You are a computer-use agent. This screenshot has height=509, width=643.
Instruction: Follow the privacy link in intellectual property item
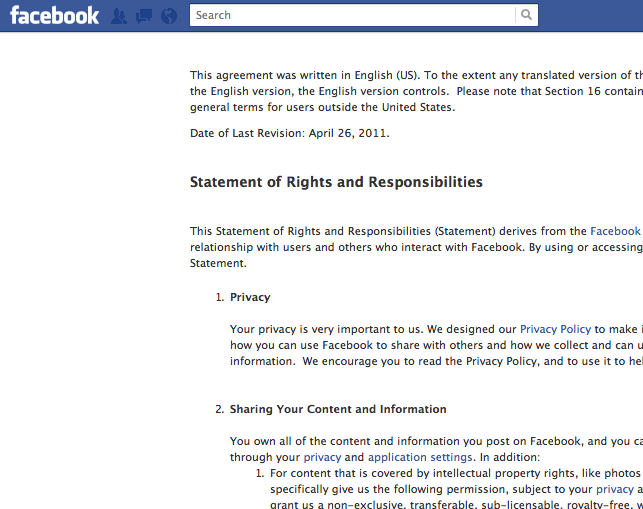pyautogui.click(x=615, y=489)
